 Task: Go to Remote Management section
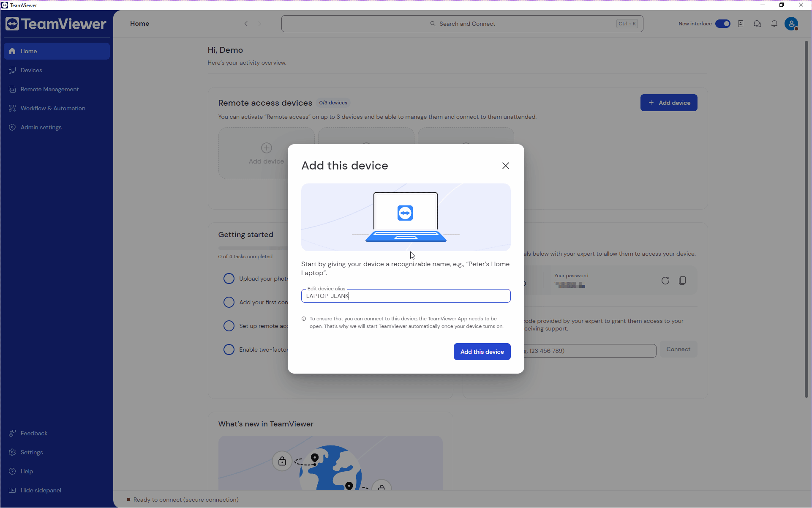[x=49, y=89]
